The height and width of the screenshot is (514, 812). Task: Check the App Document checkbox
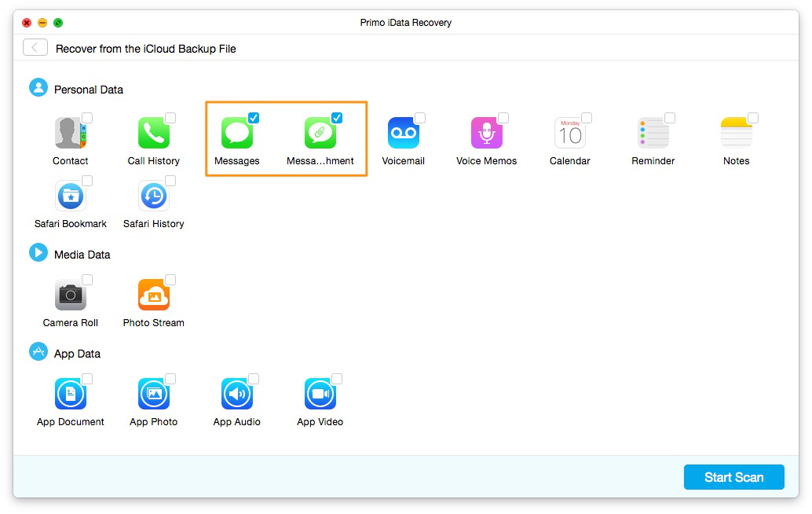point(87,379)
